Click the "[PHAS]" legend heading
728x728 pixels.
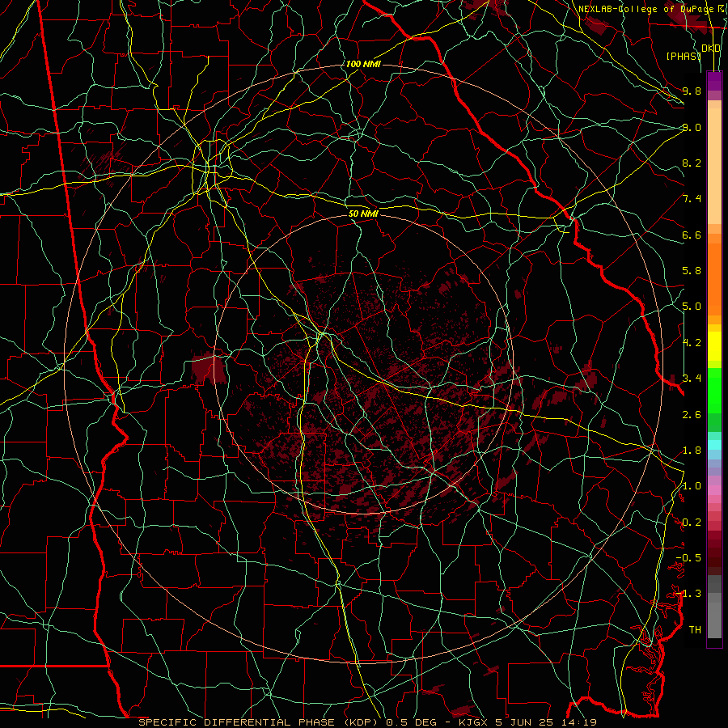pyautogui.click(x=684, y=56)
